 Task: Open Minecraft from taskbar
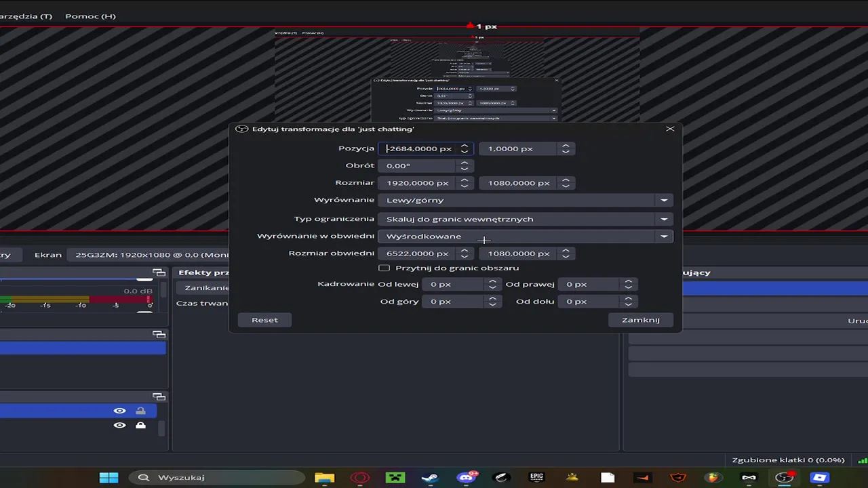pos(395,477)
